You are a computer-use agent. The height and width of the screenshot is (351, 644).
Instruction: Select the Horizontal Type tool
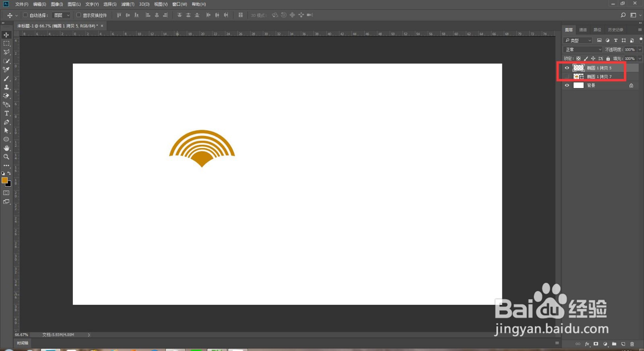point(6,113)
